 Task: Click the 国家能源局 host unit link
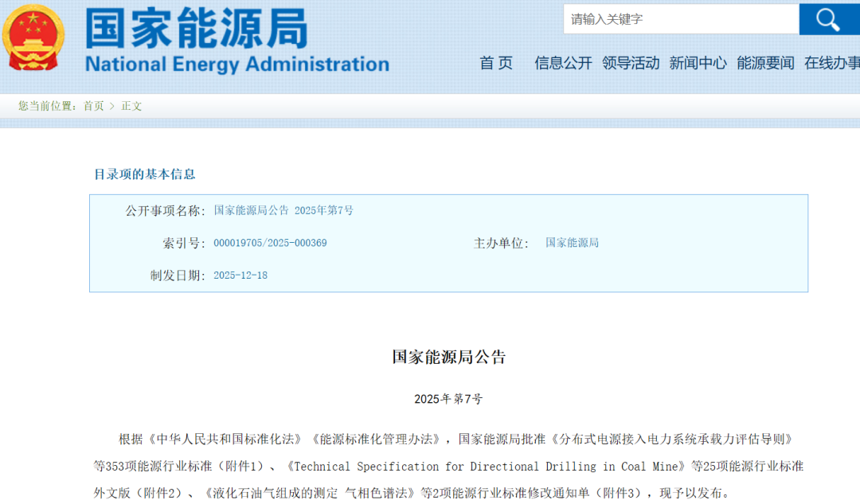571,242
